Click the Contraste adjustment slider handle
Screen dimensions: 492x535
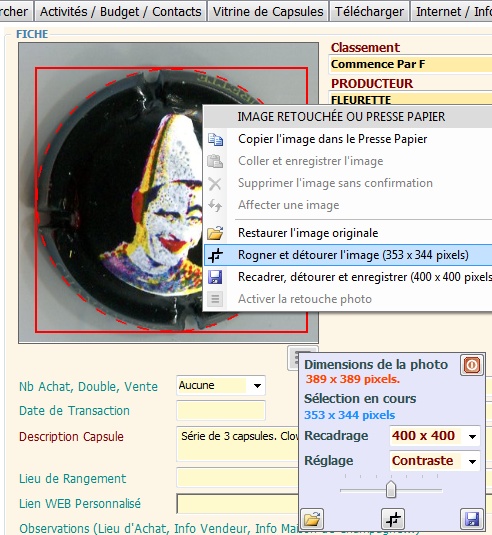coord(391,489)
